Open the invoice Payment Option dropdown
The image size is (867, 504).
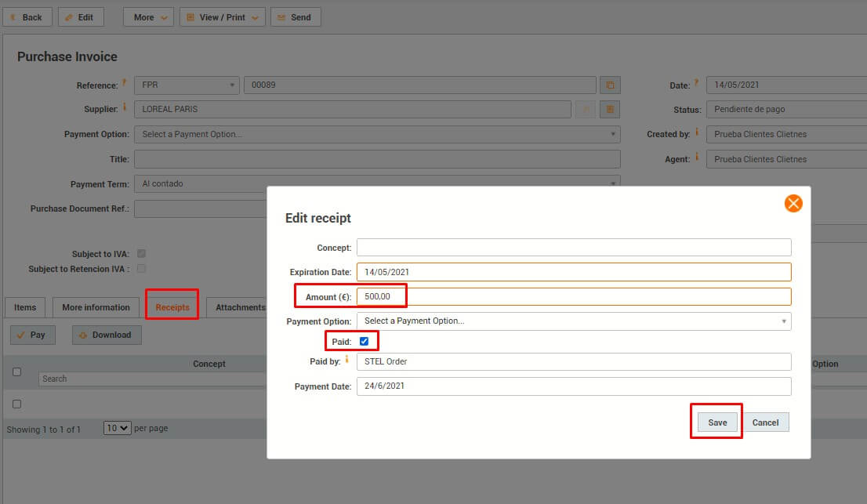[x=377, y=134]
